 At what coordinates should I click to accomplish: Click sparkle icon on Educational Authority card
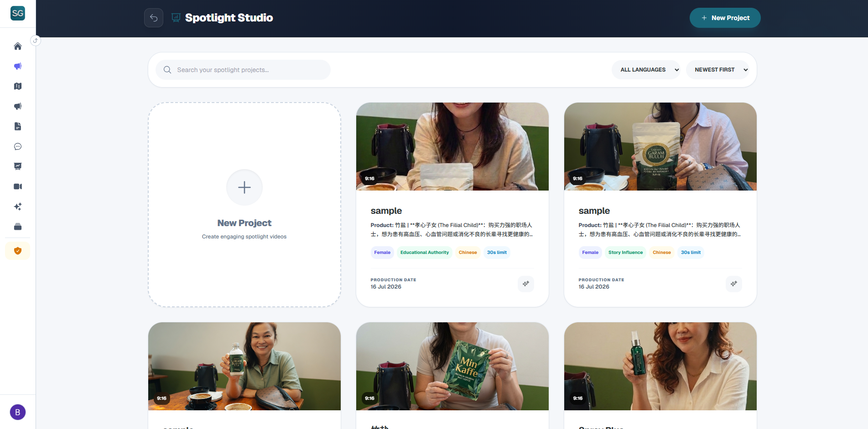click(526, 284)
